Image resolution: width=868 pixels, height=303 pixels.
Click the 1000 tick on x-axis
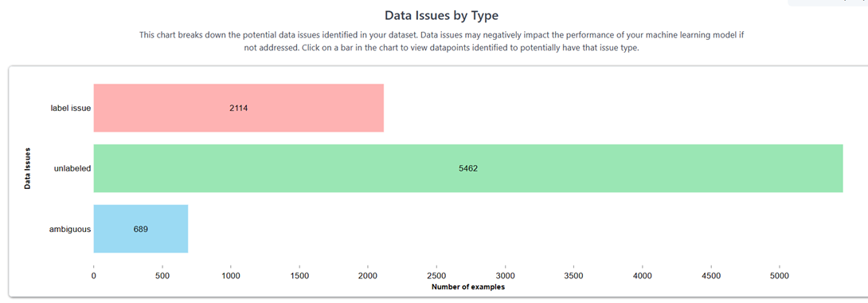tap(231, 274)
